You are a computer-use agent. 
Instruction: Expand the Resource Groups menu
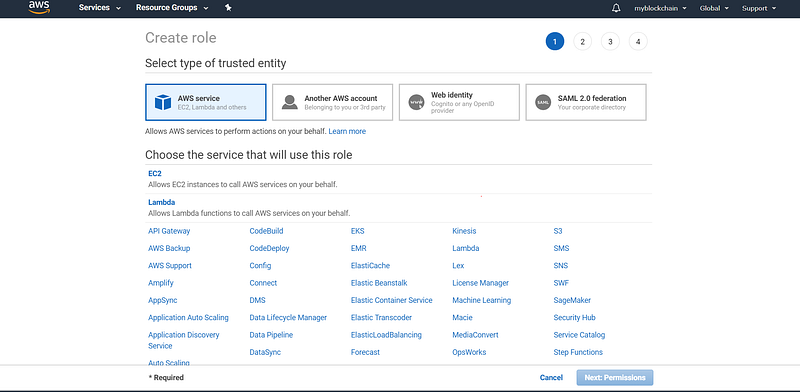172,8
